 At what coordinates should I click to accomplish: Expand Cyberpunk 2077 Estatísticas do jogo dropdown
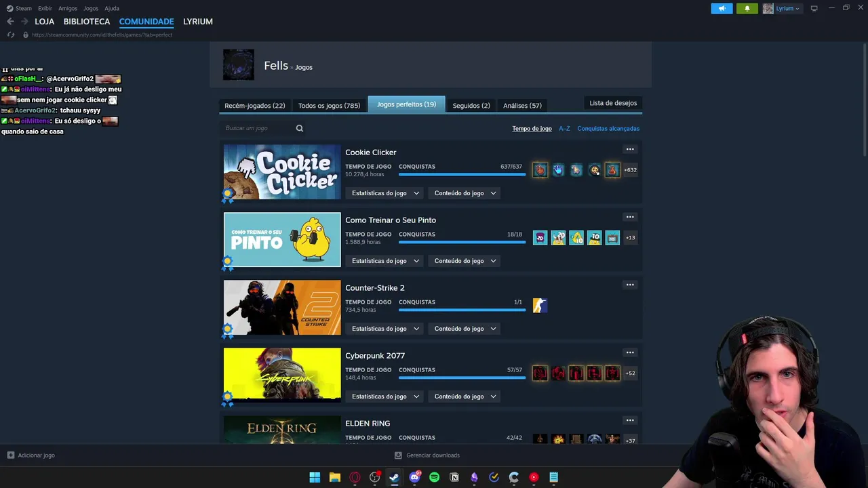(385, 396)
